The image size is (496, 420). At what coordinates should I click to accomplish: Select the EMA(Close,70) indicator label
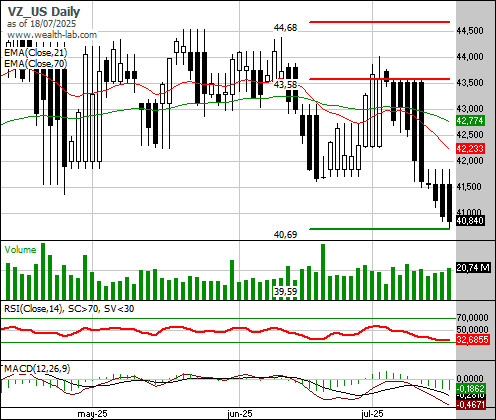click(36, 64)
